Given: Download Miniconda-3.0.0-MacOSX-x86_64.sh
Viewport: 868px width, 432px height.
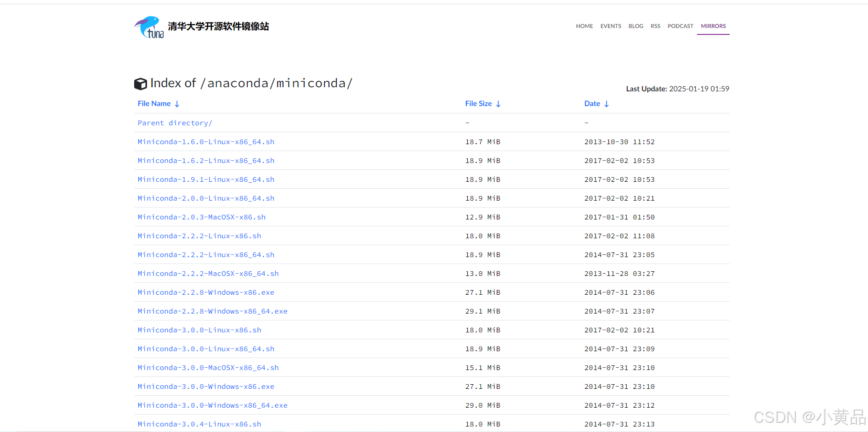Looking at the screenshot, I should coord(208,368).
